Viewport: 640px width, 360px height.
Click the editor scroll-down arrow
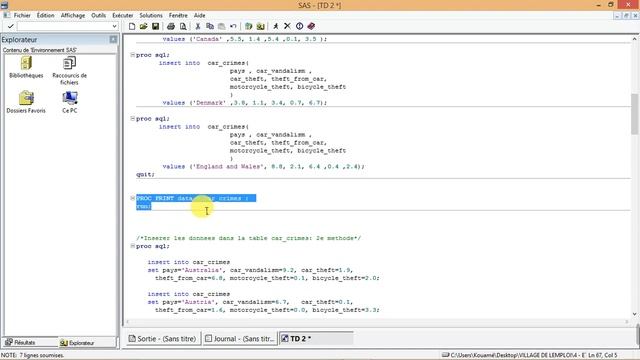634,314
